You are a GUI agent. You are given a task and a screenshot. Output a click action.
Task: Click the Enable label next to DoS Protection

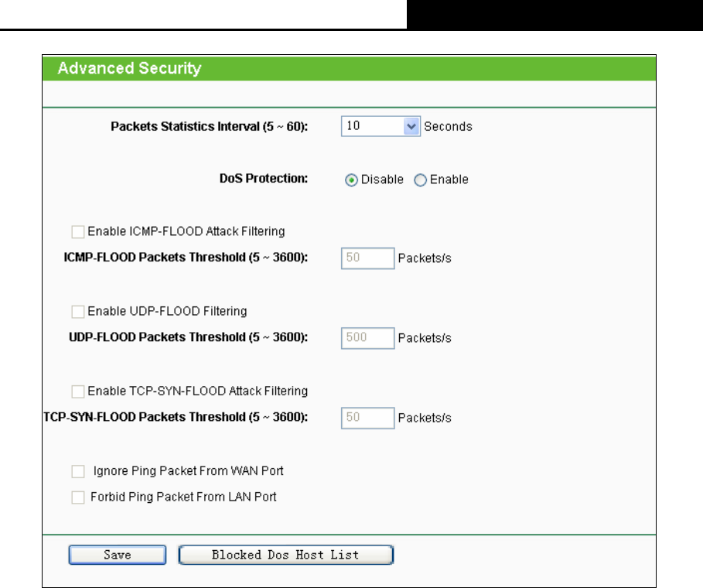[449, 179]
